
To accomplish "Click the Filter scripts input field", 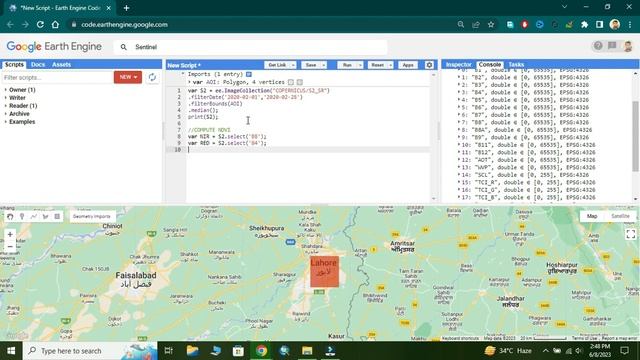I will (57, 77).
